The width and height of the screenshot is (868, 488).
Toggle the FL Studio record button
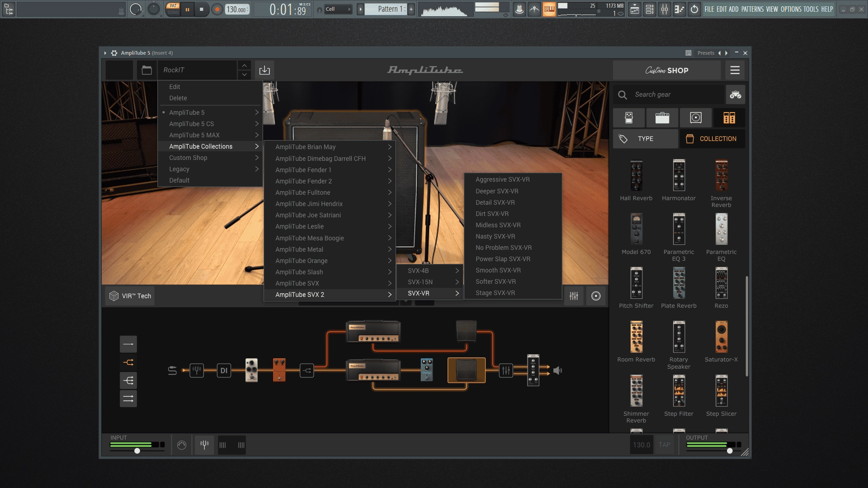[217, 9]
